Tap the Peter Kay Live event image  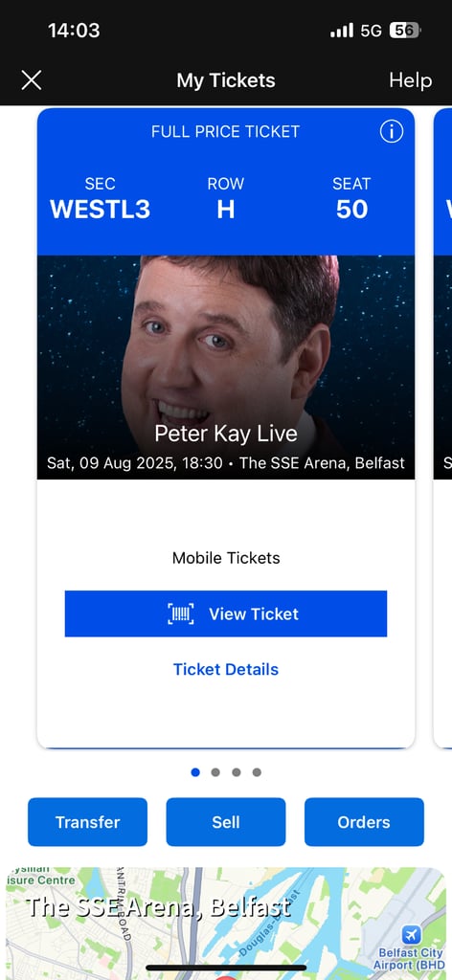coord(226,367)
